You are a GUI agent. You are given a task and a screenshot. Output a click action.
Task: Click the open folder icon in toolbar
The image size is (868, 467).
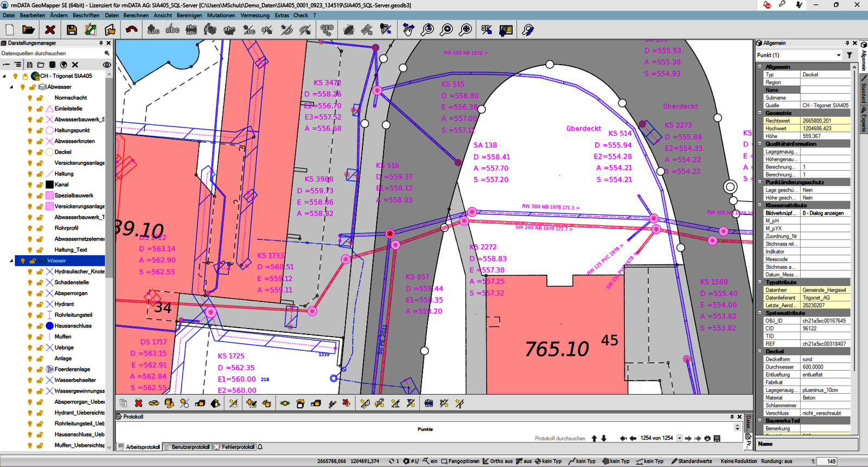pos(28,30)
